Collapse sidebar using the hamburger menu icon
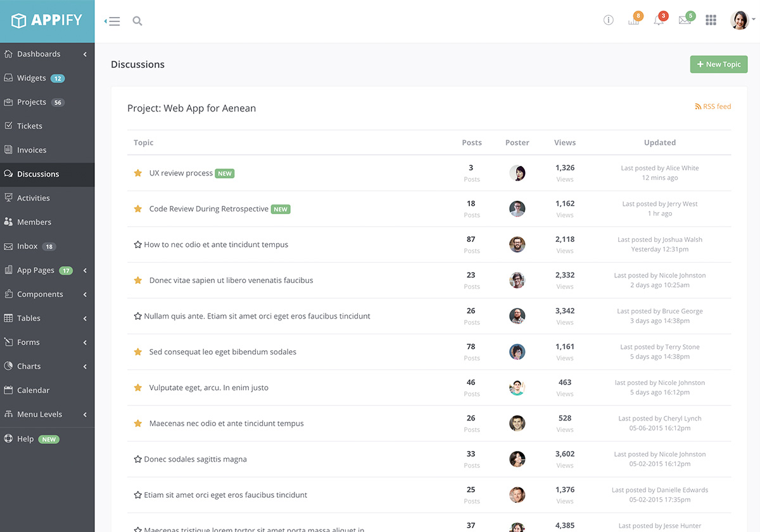Viewport: 760px width, 532px height. click(113, 21)
